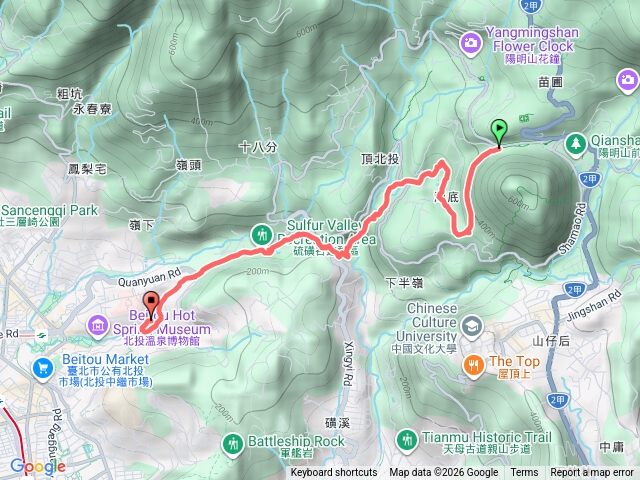Click the Sancengqi Park label
Image resolution: width=640 pixels, height=480 pixels.
(x=49, y=211)
